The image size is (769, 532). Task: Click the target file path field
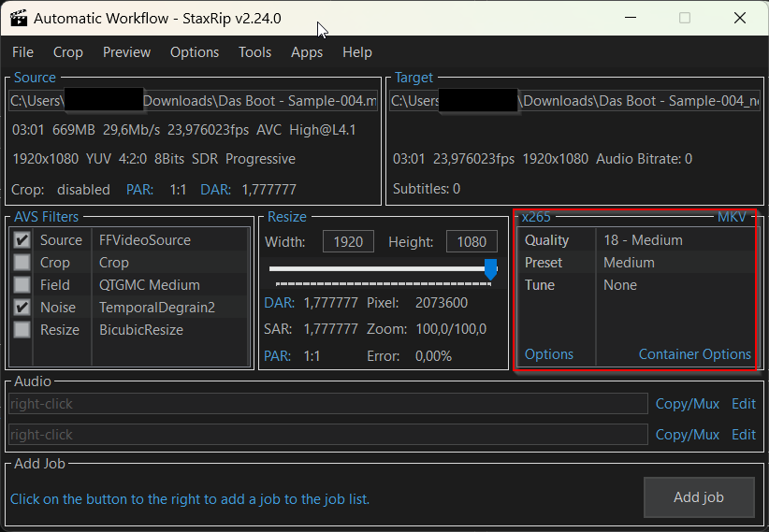click(x=574, y=101)
